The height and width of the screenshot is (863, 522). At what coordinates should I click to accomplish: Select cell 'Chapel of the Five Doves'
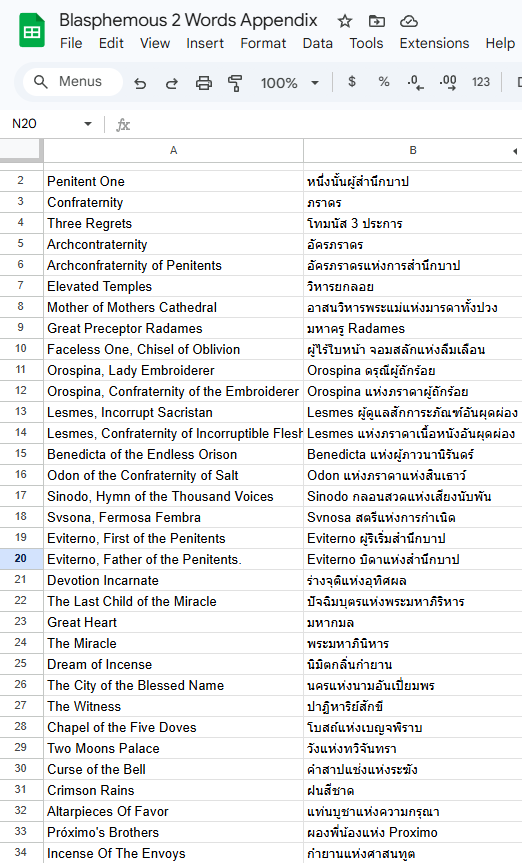(x=173, y=727)
